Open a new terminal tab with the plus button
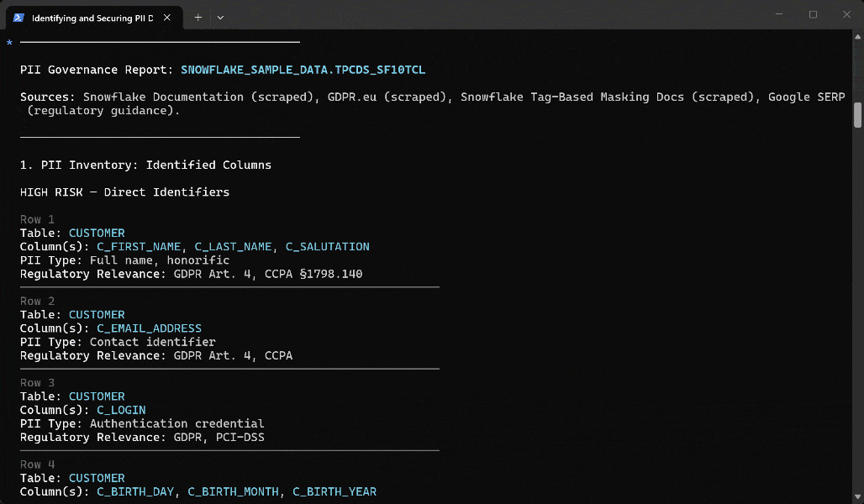The height and width of the screenshot is (504, 864). (198, 18)
